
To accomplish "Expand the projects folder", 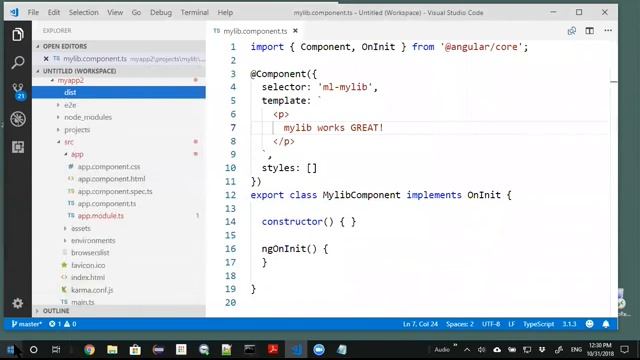I will (x=58, y=130).
